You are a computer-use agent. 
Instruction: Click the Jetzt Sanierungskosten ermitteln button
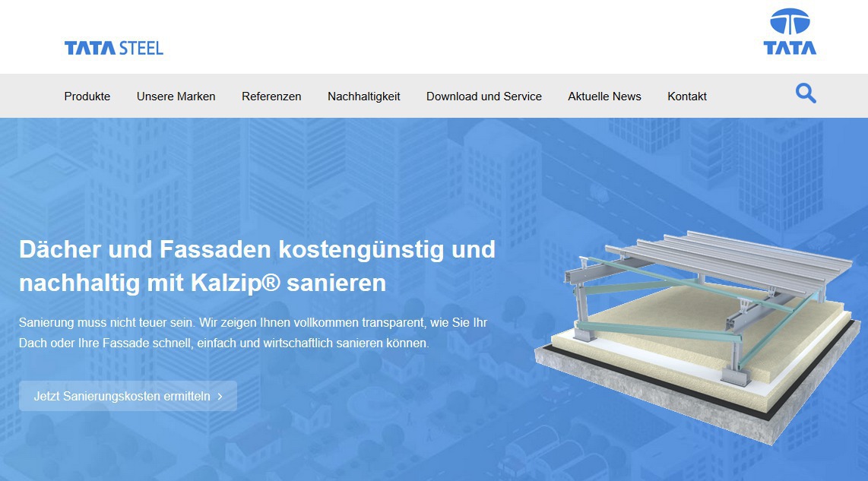pos(128,396)
